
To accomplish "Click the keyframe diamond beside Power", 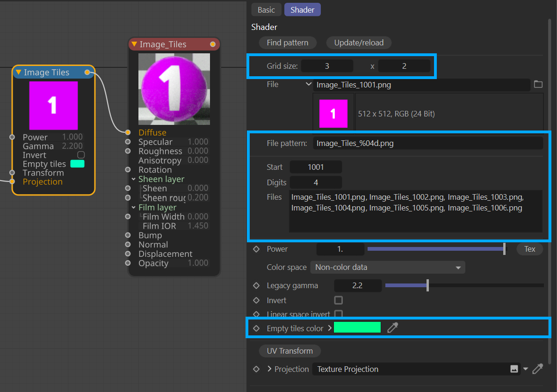I will pyautogui.click(x=256, y=249).
